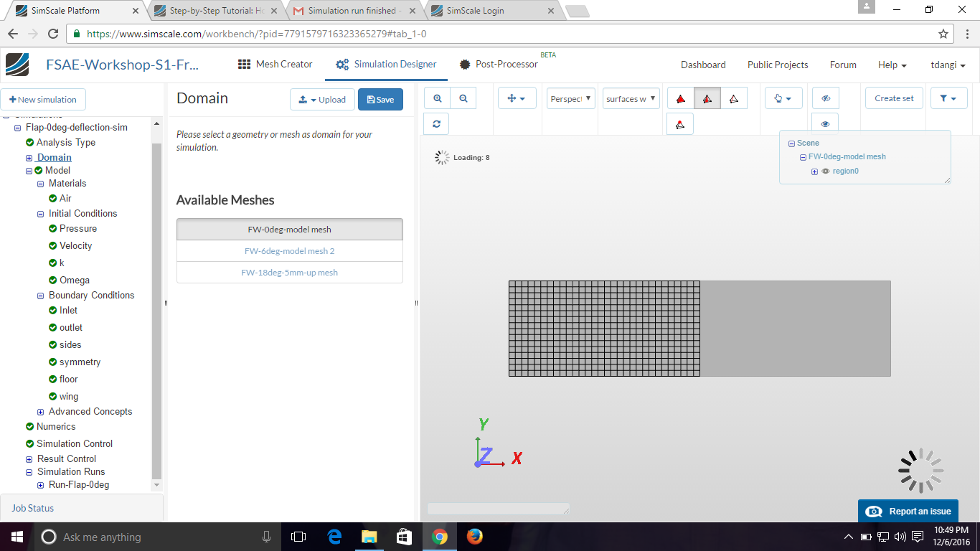Save the domain selection
Screen dimensions: 980x551
[x=380, y=100]
